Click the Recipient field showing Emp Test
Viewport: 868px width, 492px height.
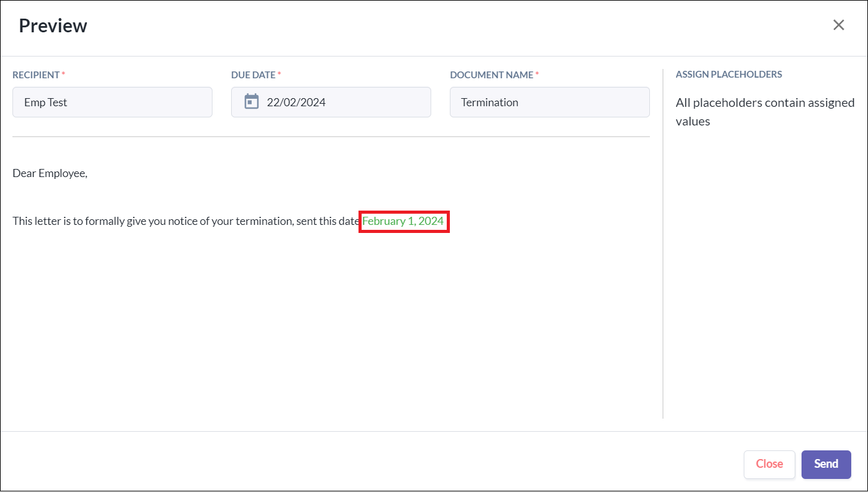[x=112, y=102]
